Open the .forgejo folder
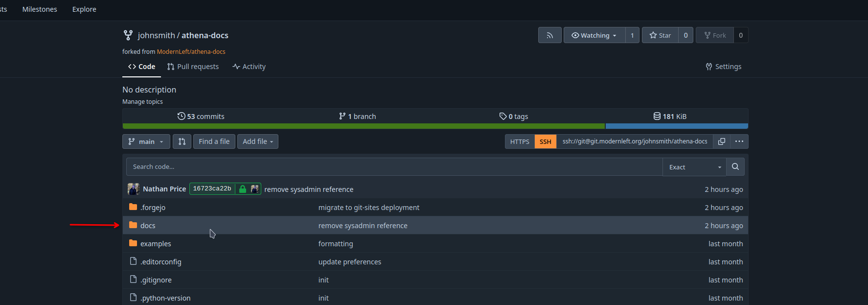The image size is (868, 305). (x=153, y=208)
